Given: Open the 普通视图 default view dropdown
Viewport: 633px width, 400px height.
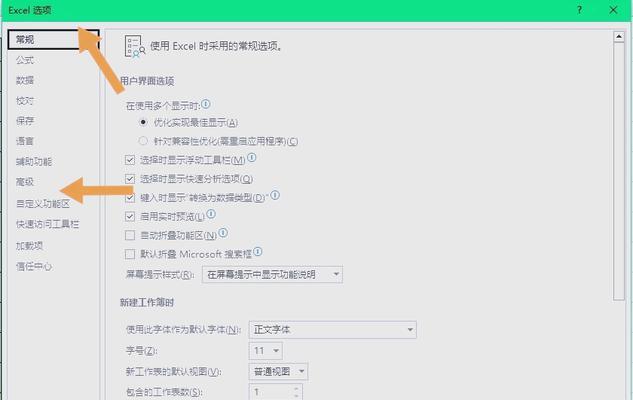Looking at the screenshot, I should [x=279, y=371].
